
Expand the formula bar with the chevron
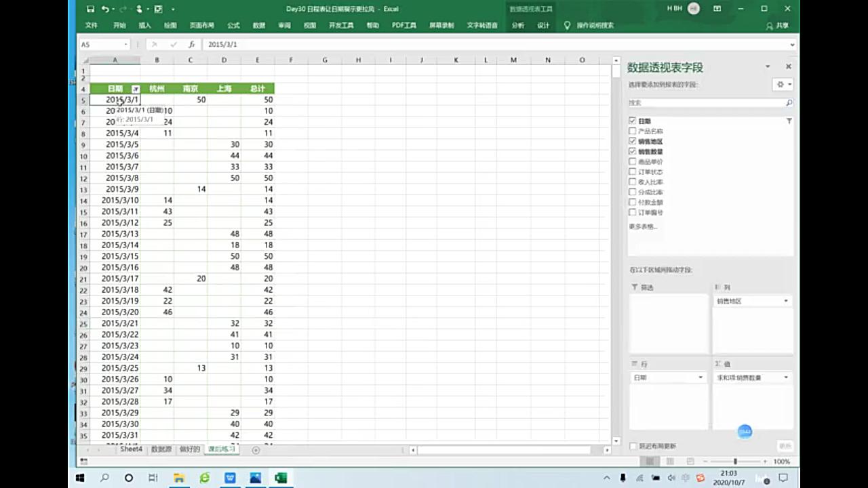[792, 45]
